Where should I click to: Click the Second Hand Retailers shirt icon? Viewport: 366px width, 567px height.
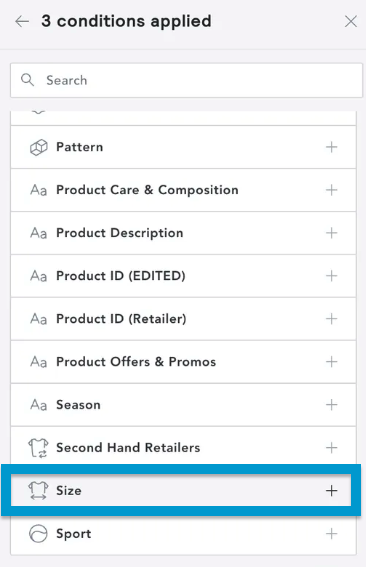(38, 448)
